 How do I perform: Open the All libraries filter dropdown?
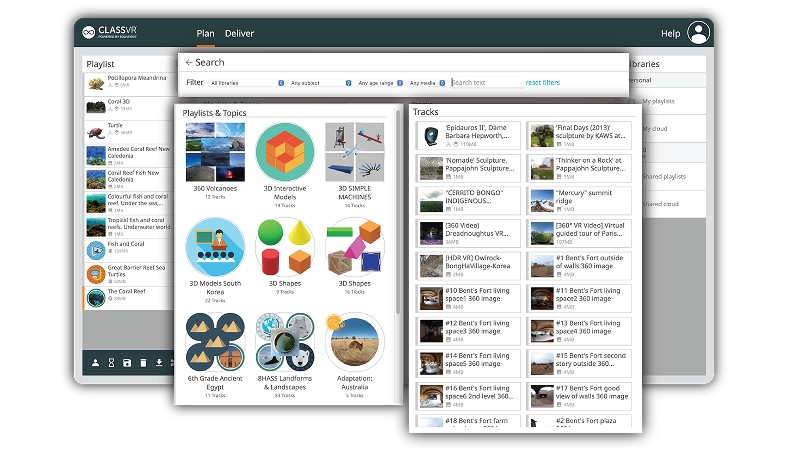247,83
